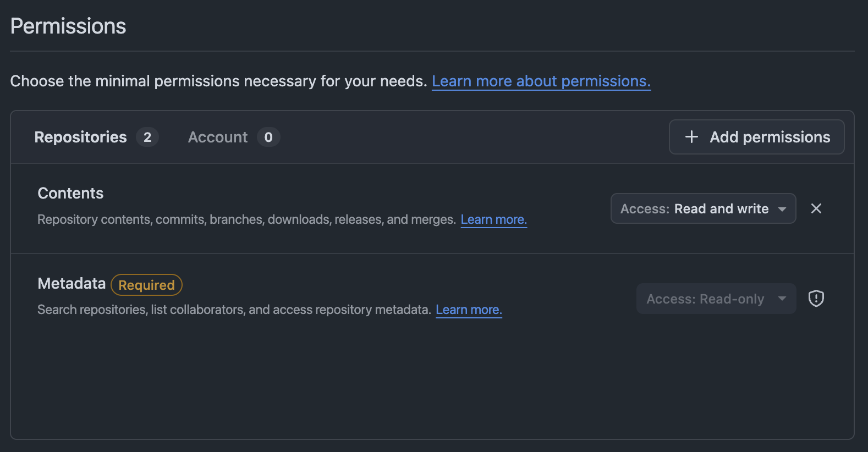This screenshot has width=868, height=452.
Task: Click the Metadata permission title
Action: [72, 283]
